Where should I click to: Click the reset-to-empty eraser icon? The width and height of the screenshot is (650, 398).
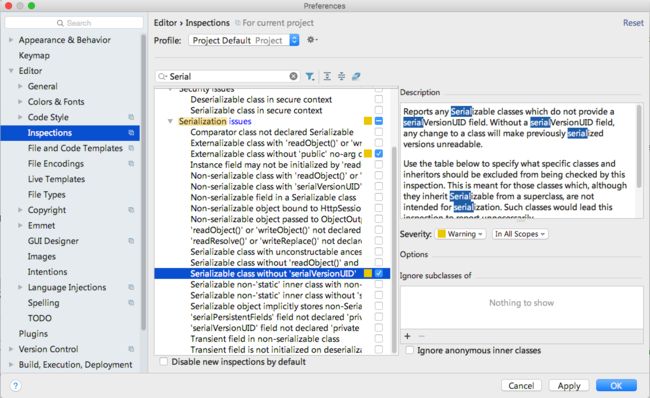356,76
